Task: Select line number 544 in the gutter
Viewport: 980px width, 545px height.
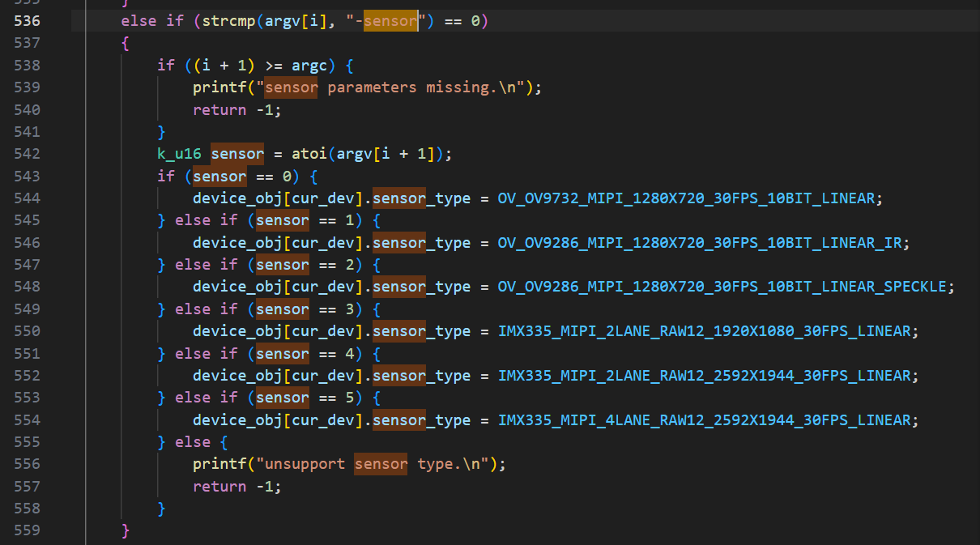Action: click(28, 198)
